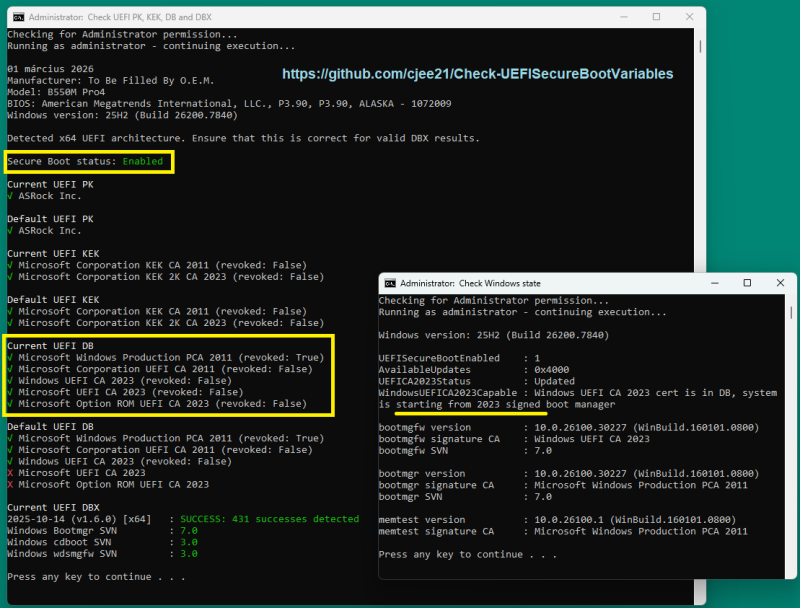
Task: Minimize the Check UEFI PK, KEK, DB and DBX window
Action: coord(624,17)
